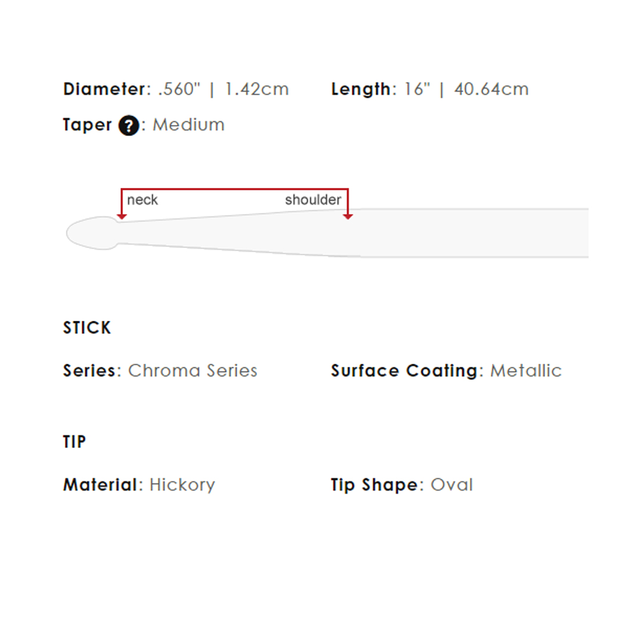Viewport: 644px width, 644px height.
Task: Click the Metallic coating value
Action: click(x=526, y=370)
